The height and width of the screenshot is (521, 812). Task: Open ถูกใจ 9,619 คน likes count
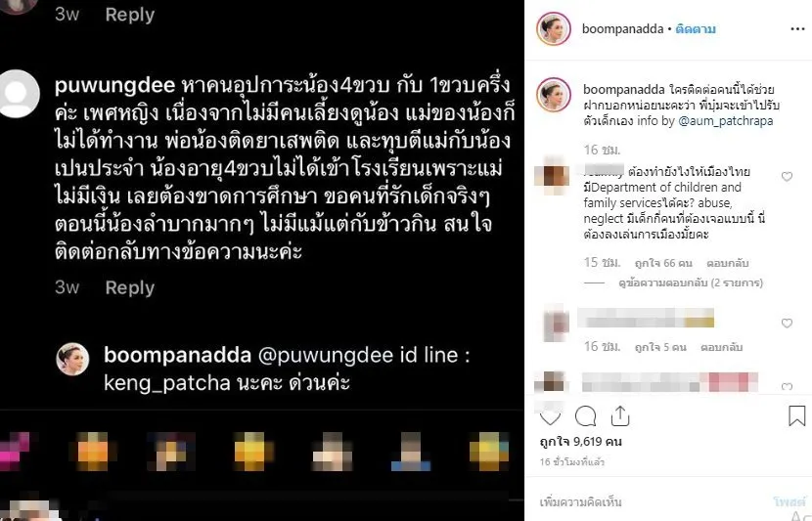(x=580, y=442)
